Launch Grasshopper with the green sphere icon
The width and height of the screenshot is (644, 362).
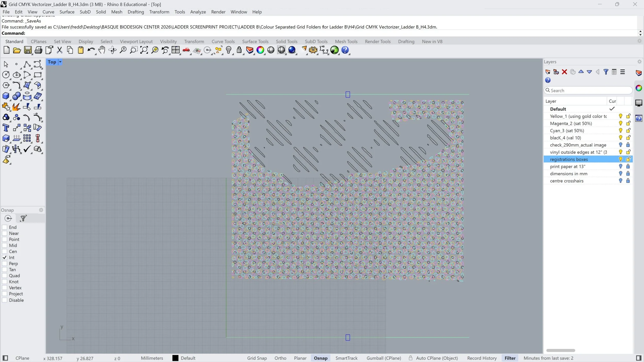[x=334, y=50]
